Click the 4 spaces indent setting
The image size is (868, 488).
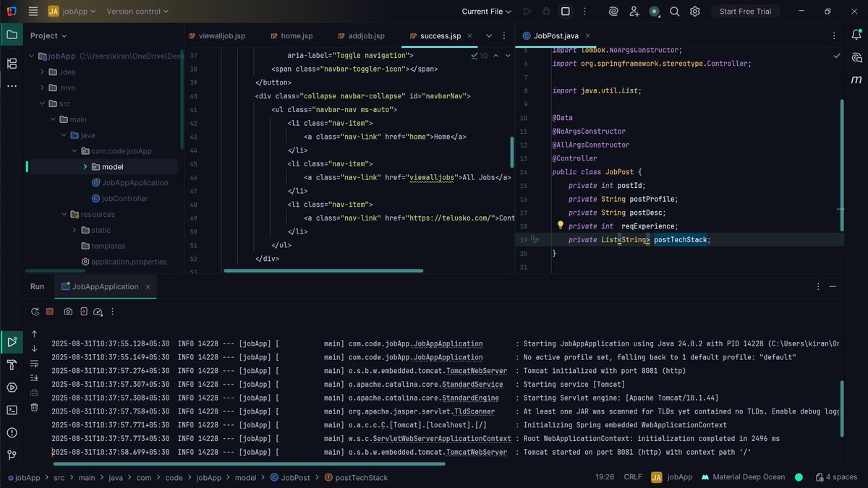pyautogui.click(x=836, y=477)
